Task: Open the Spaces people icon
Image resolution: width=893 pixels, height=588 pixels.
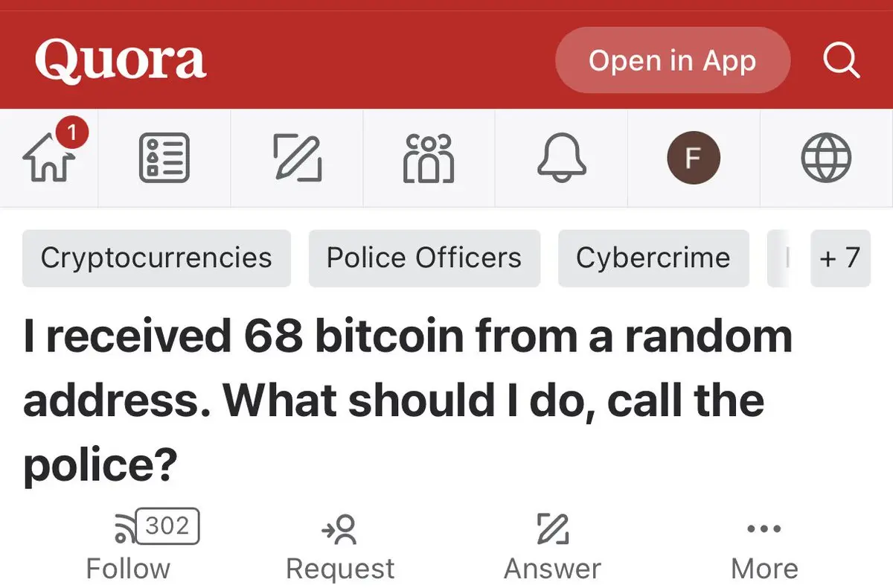Action: point(429,158)
